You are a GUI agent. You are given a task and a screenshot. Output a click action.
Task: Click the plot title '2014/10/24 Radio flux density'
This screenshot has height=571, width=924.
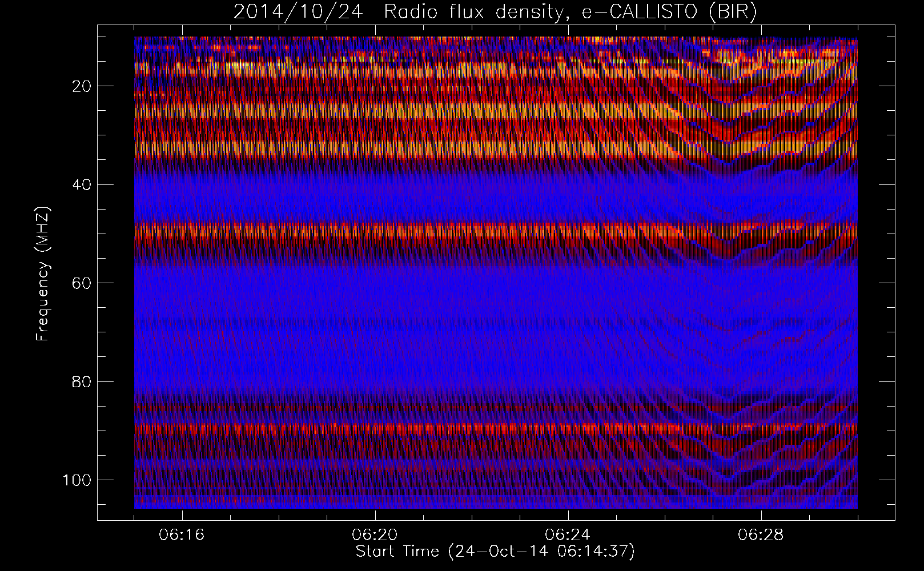tap(495, 12)
